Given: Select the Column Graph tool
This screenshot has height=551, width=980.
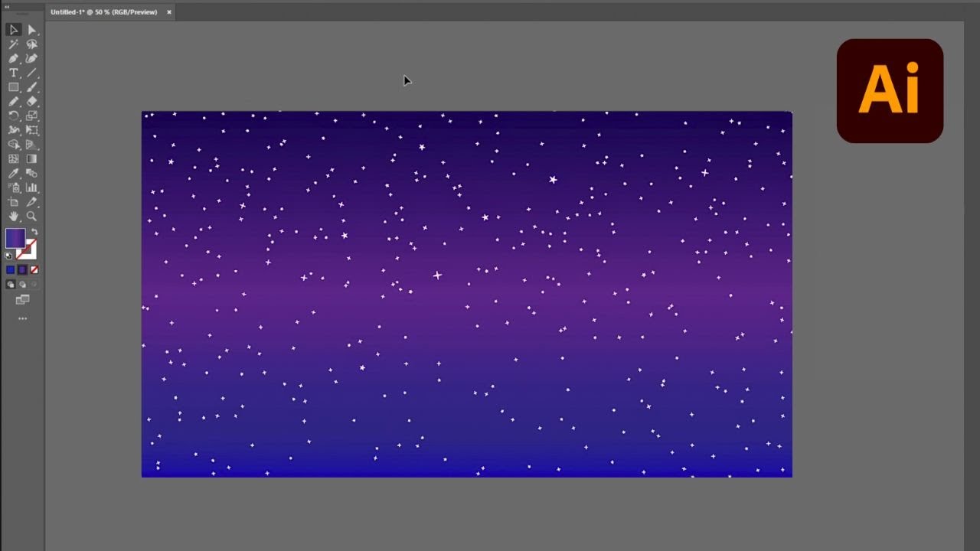Looking at the screenshot, I should pos(31,187).
